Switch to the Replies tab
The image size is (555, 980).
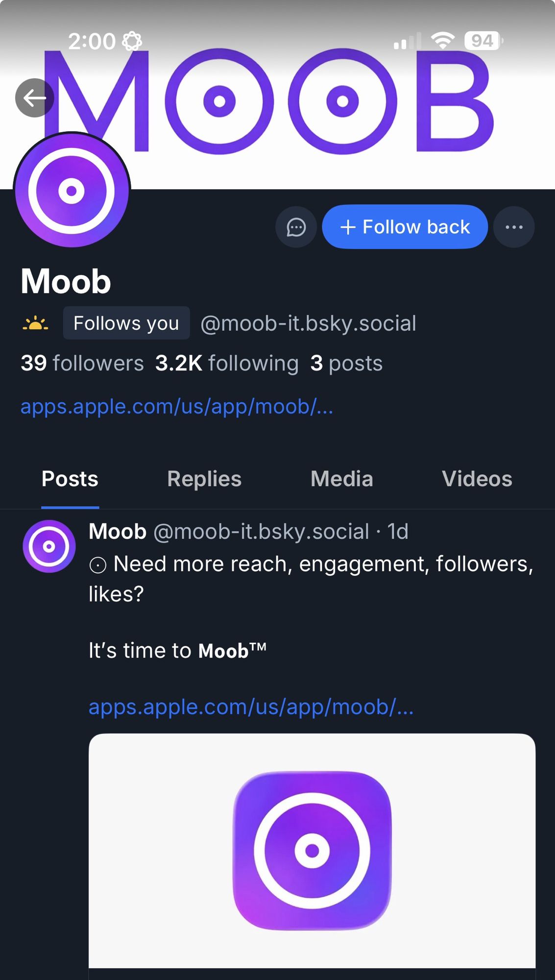(x=204, y=479)
